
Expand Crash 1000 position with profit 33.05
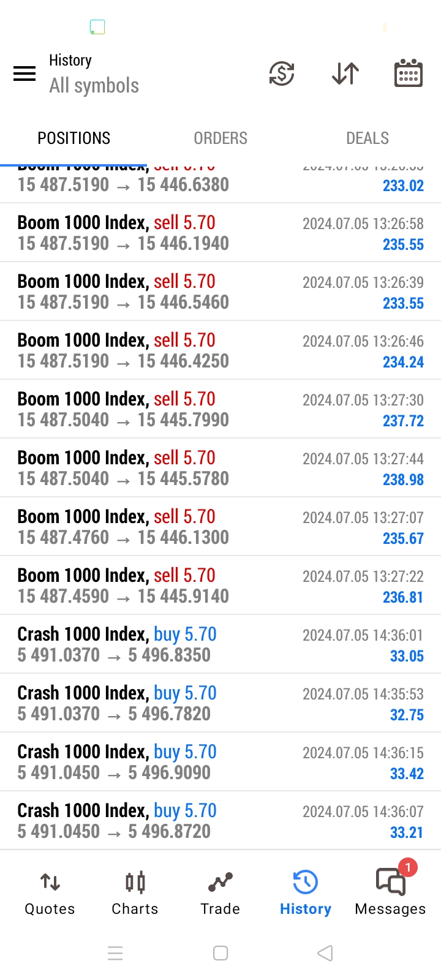coord(221,644)
